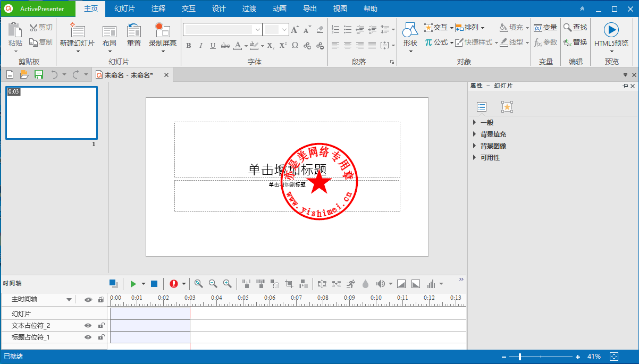The width and height of the screenshot is (639, 364).
Task: Open a project with the folder icon
Action: [x=24, y=75]
